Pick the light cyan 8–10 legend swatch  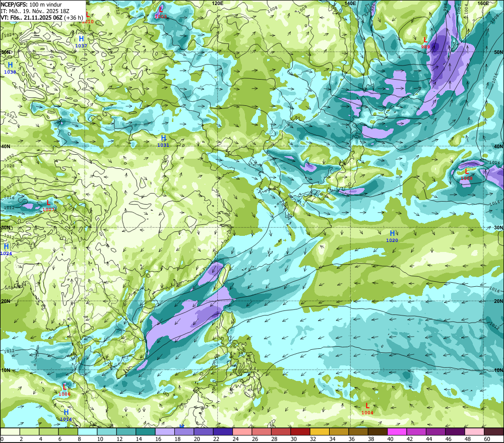tap(87, 431)
